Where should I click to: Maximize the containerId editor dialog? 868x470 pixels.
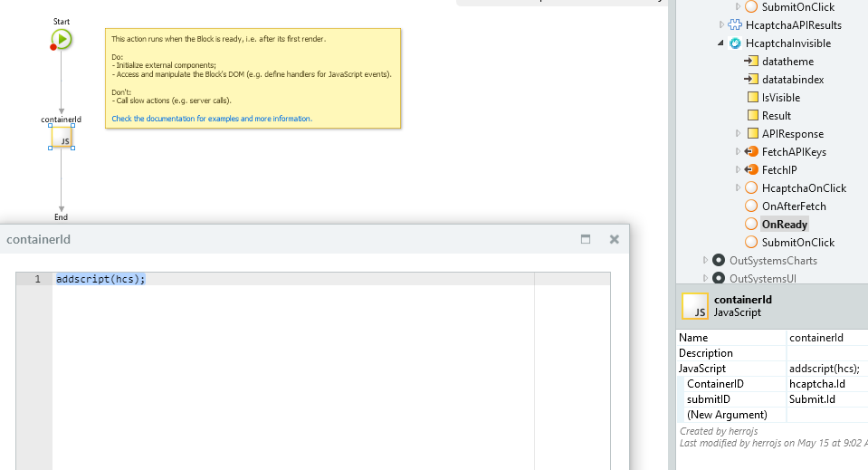[586, 239]
